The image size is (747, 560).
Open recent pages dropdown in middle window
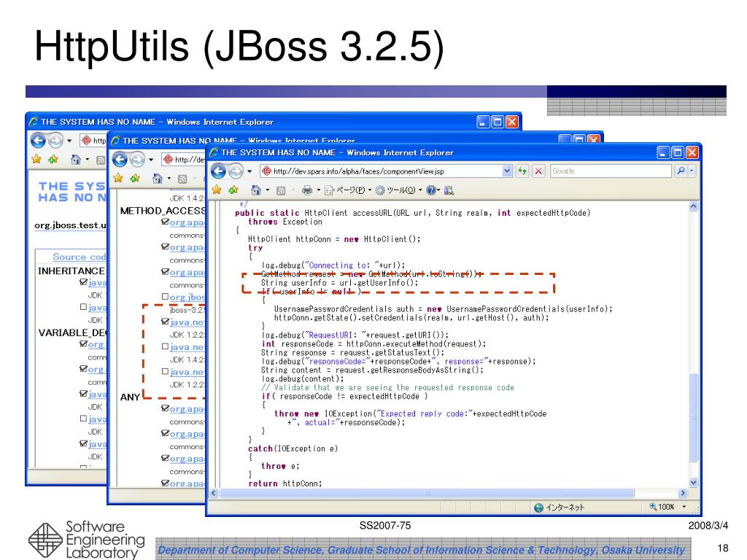pyautogui.click(x=150, y=160)
